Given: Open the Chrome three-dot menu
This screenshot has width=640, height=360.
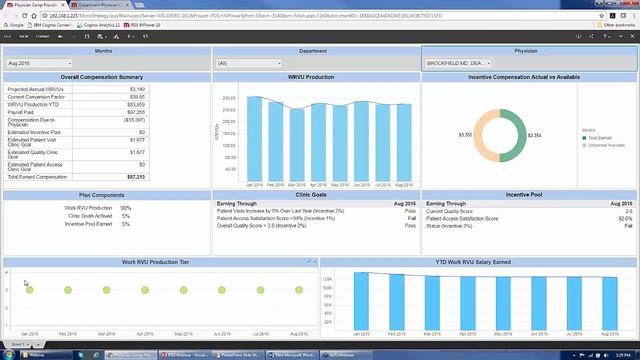Looking at the screenshot, I should 634,16.
